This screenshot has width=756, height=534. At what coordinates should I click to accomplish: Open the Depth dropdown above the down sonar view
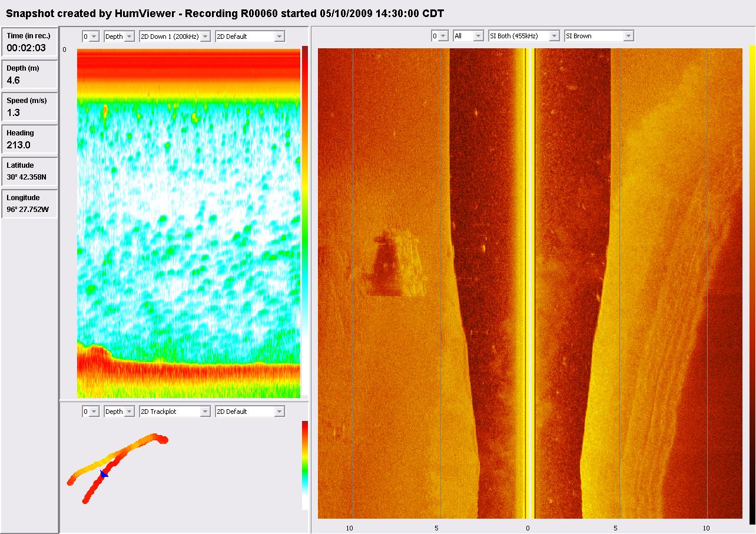tap(120, 37)
